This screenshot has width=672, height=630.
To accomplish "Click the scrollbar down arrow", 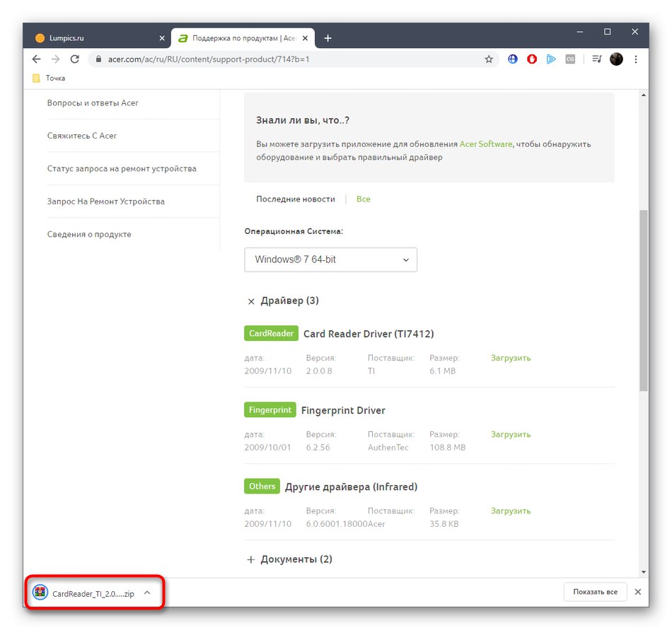I will pos(643,572).
